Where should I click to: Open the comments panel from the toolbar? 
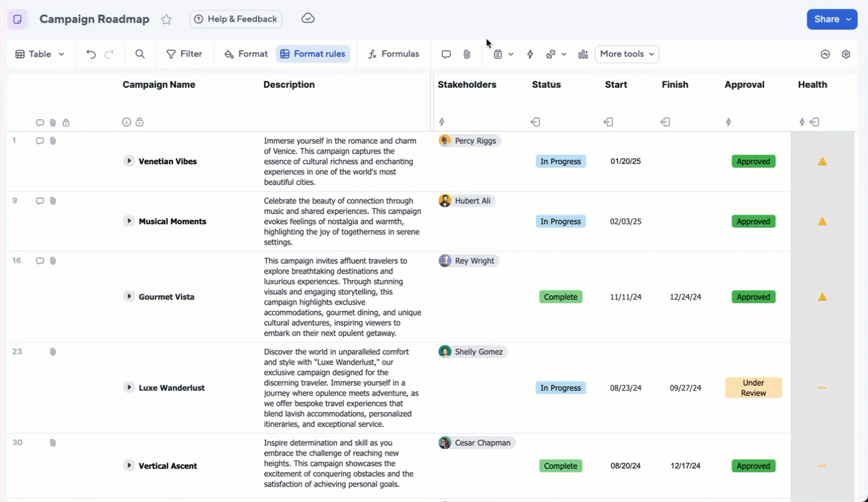point(446,54)
